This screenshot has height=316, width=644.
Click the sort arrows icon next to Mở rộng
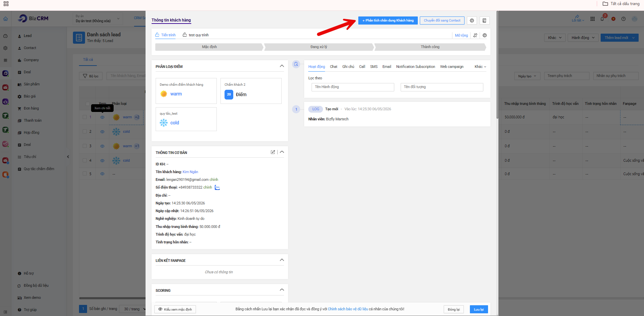(475, 35)
